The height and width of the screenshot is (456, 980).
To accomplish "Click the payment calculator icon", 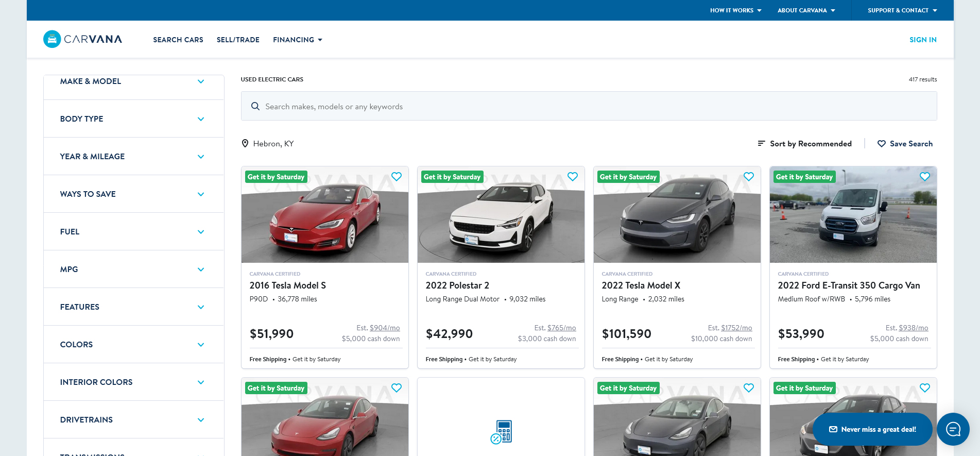I will tap(501, 432).
